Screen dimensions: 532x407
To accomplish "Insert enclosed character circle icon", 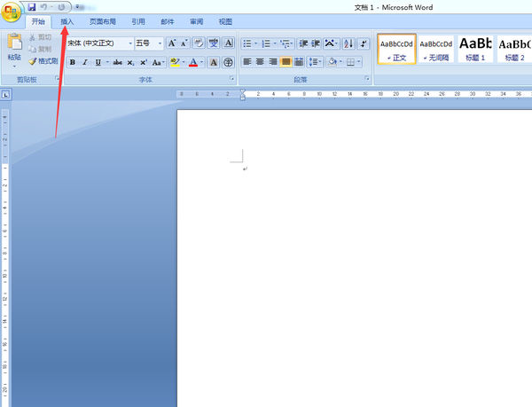I will click(x=229, y=62).
